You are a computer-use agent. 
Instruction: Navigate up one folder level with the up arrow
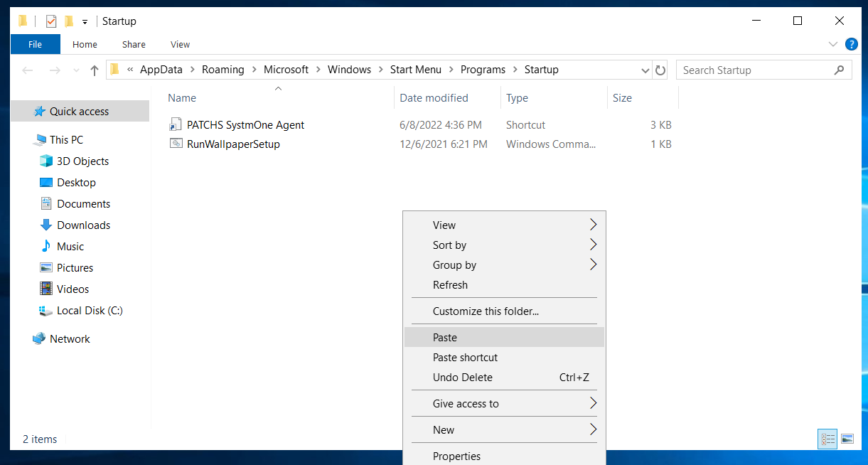pyautogui.click(x=95, y=70)
